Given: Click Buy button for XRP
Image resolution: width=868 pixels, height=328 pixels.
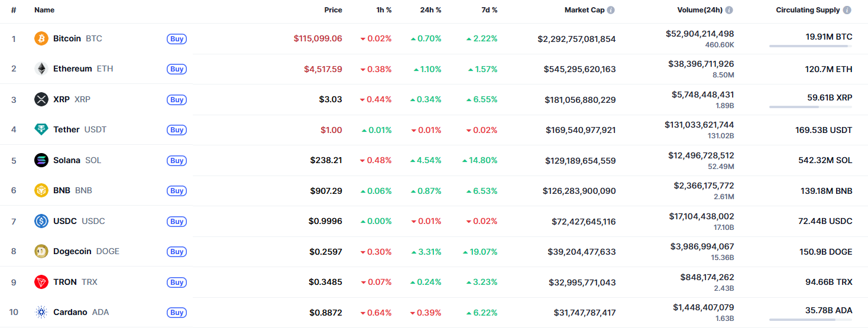Looking at the screenshot, I should tap(177, 100).
